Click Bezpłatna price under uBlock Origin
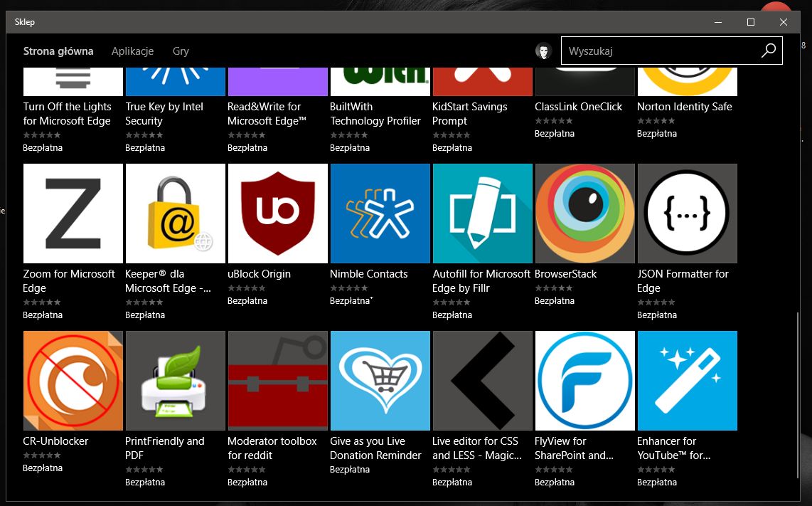 (x=247, y=301)
